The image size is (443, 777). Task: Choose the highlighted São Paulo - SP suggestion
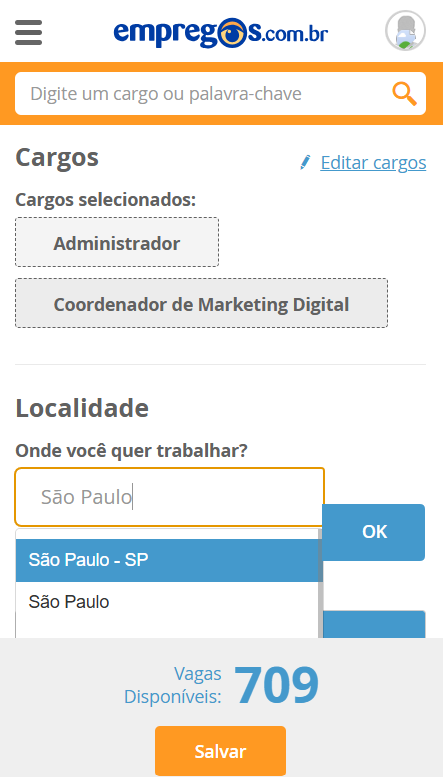166,560
